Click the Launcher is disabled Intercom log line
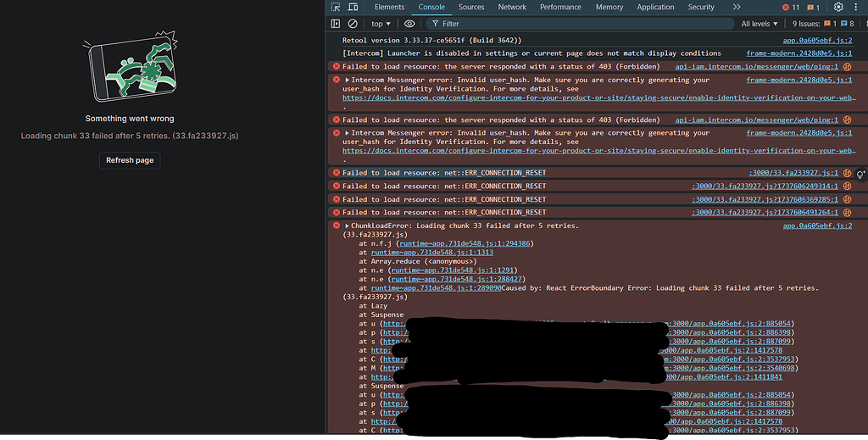 (531, 53)
